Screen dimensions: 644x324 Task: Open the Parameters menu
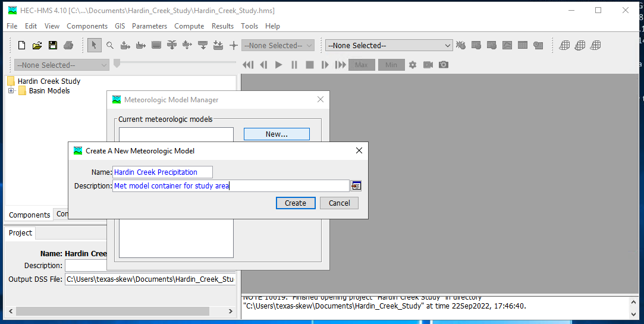(149, 26)
